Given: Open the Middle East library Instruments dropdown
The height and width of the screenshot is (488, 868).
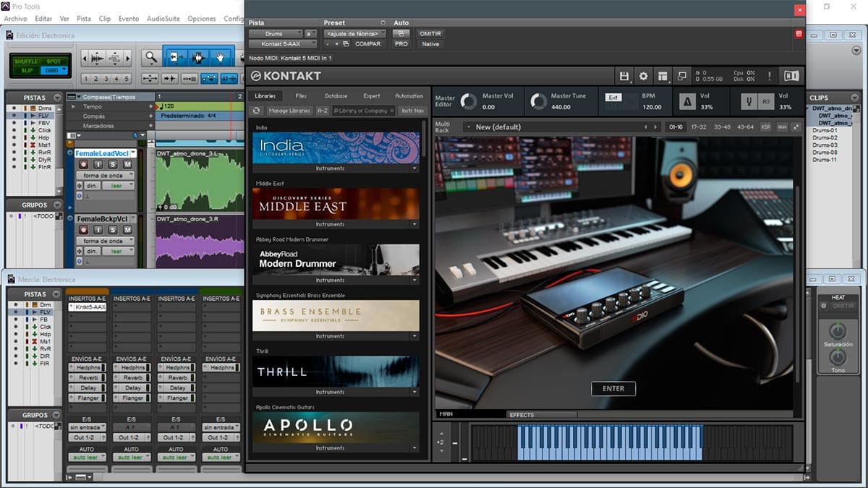Looking at the screenshot, I should point(415,224).
